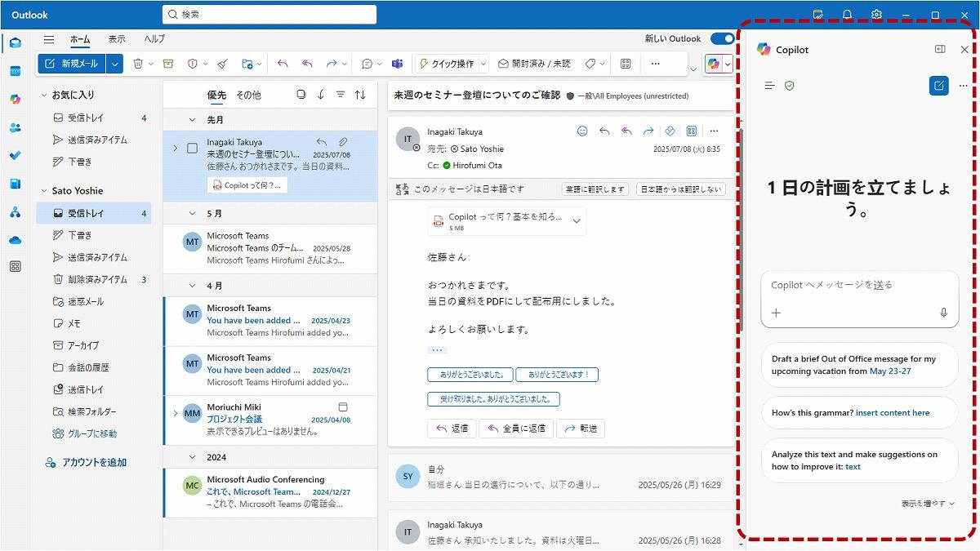Click 英語に翻訳します button

tap(595, 189)
